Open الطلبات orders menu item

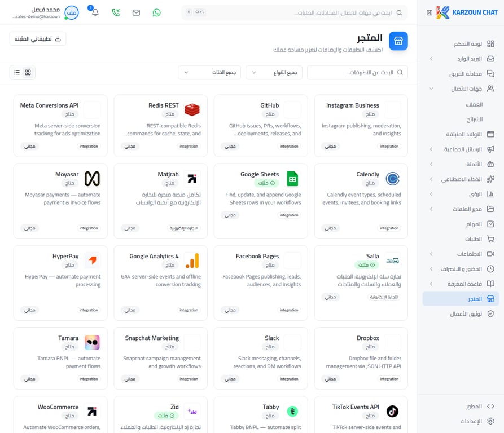click(461, 239)
